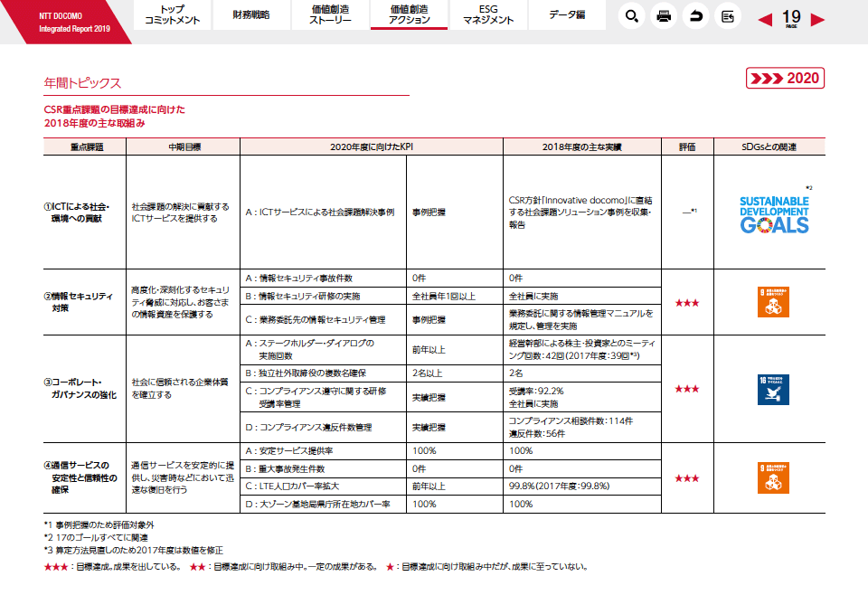The height and width of the screenshot is (614, 868).
Task: Open the 価値創造ストーリー tab
Action: (330, 15)
